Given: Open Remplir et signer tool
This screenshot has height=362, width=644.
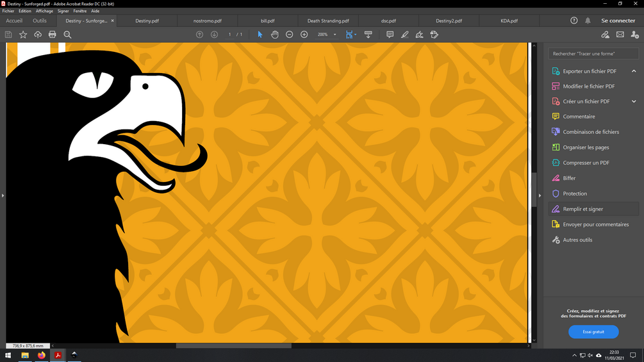Looking at the screenshot, I should pos(593,209).
